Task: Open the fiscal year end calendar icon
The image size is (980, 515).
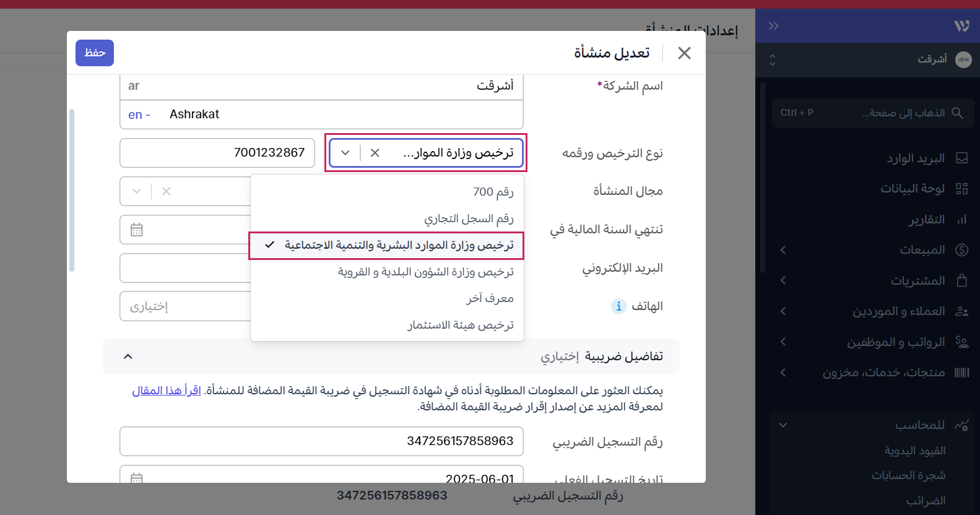Action: click(137, 230)
